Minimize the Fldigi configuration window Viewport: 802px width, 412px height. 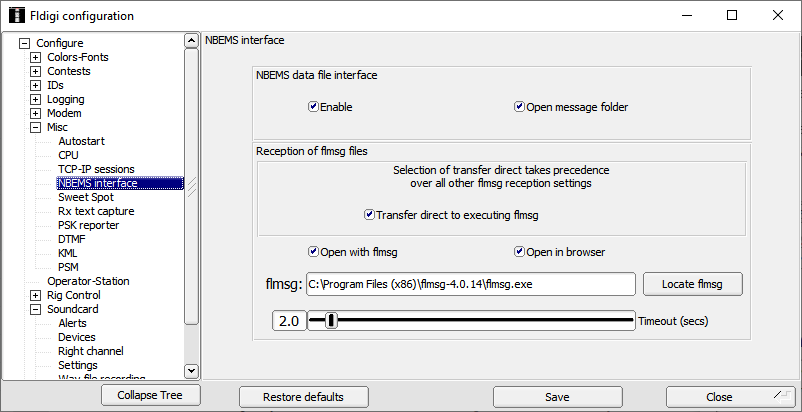click(687, 15)
